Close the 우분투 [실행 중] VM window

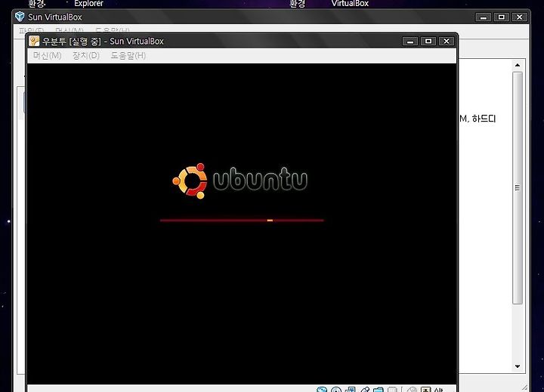(x=447, y=42)
